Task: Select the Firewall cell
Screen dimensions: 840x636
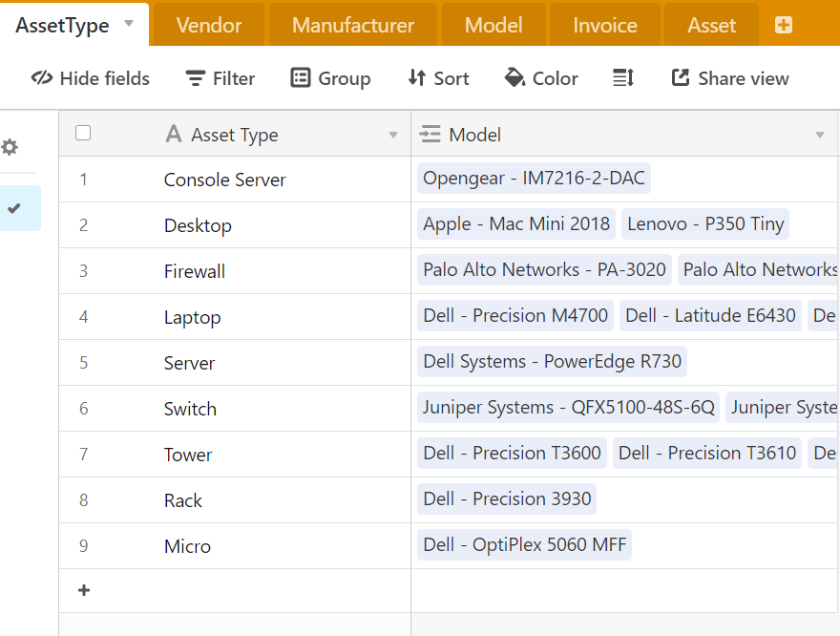Action: point(235,271)
